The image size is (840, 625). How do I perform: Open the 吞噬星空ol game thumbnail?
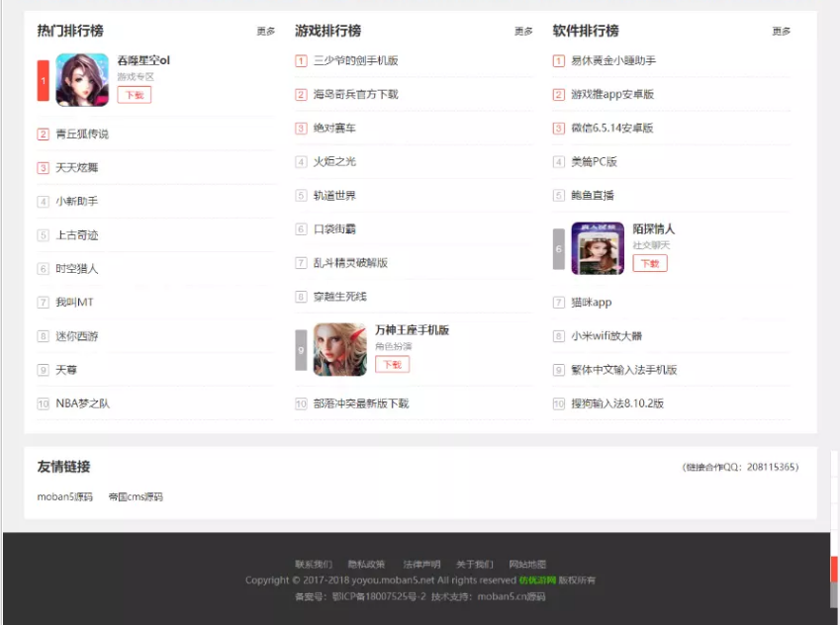(x=82, y=80)
